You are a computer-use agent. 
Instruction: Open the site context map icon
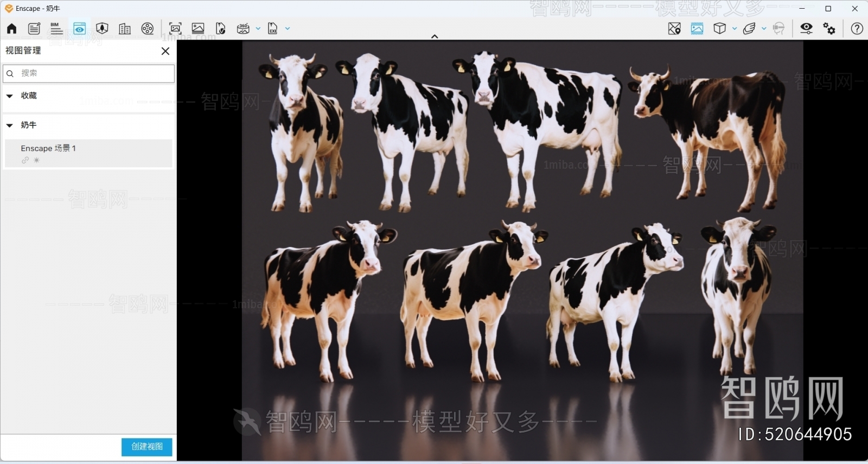click(x=674, y=29)
